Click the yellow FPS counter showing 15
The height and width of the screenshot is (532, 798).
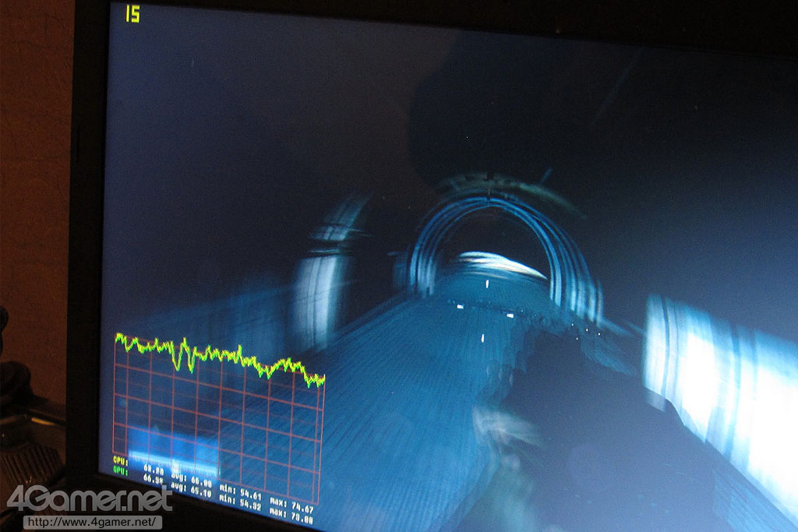133,13
